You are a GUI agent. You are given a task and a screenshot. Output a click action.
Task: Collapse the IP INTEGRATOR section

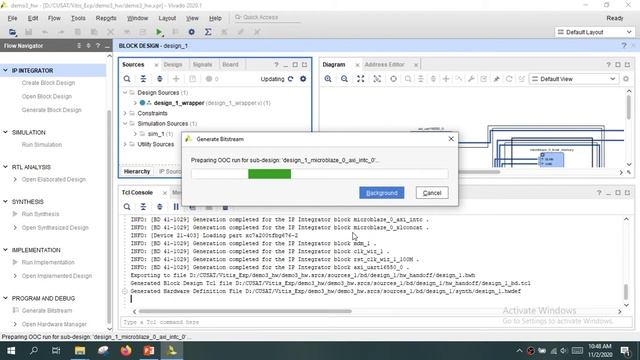point(5,70)
